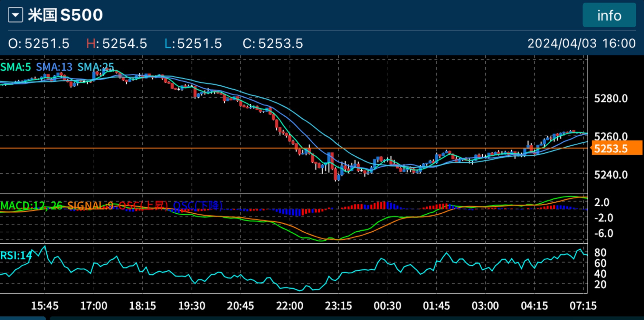
Task: Tap the 米国S500 symbol title
Action: [65, 15]
